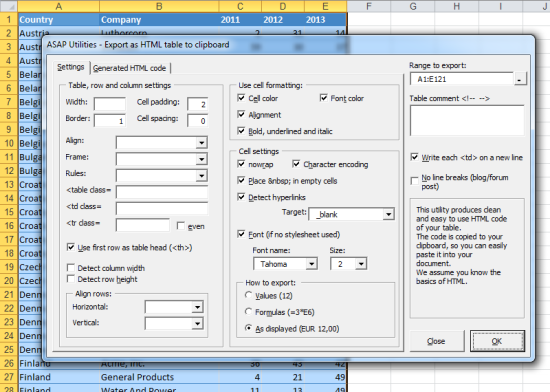Image resolution: width=550 pixels, height=392 pixels.
Task: Click the tr class input field
Action: pyautogui.click(x=143, y=225)
